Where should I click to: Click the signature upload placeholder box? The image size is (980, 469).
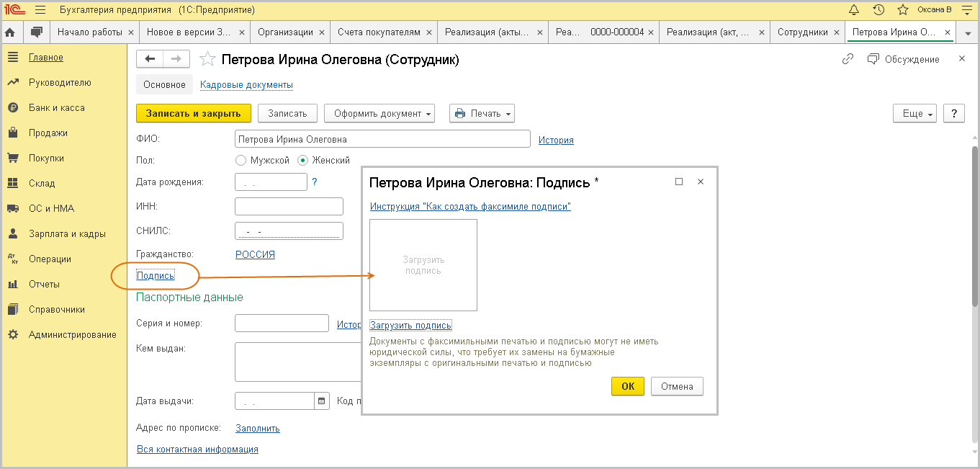pos(423,265)
